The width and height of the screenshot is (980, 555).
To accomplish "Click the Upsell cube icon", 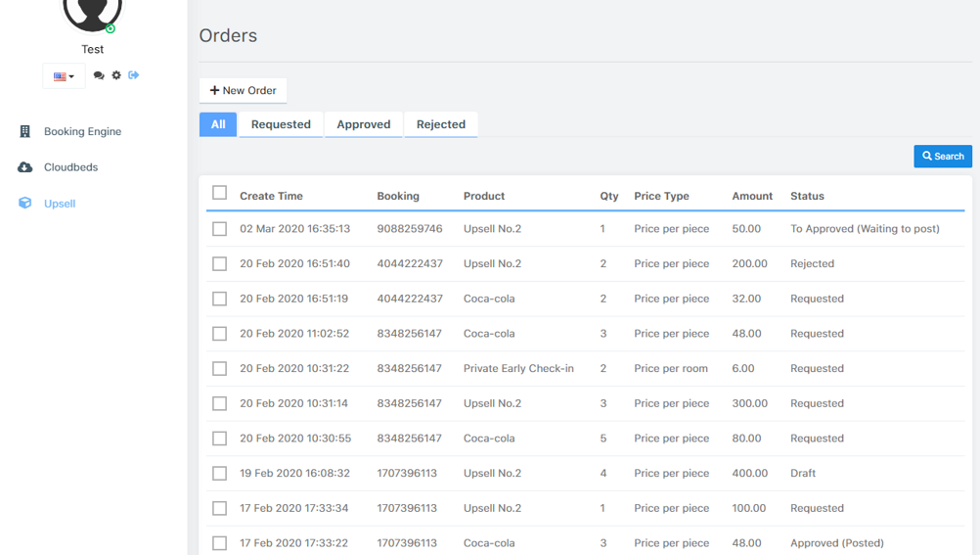I will click(x=25, y=204).
